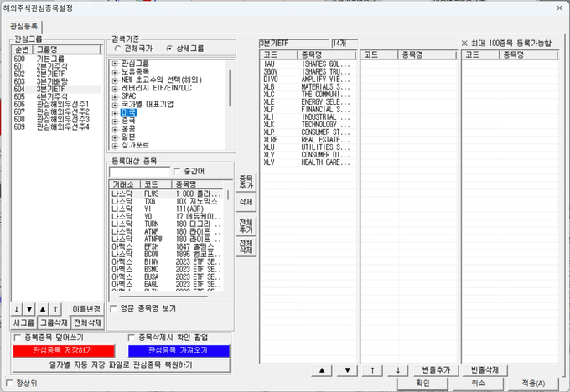Select group 601 2분기주식
The image size is (570, 392).
point(56,66)
